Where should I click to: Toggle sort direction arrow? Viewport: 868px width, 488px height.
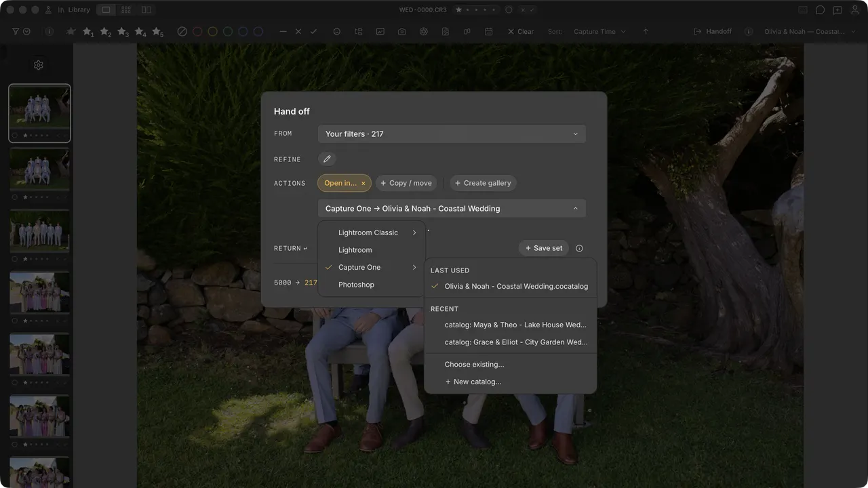[646, 32]
